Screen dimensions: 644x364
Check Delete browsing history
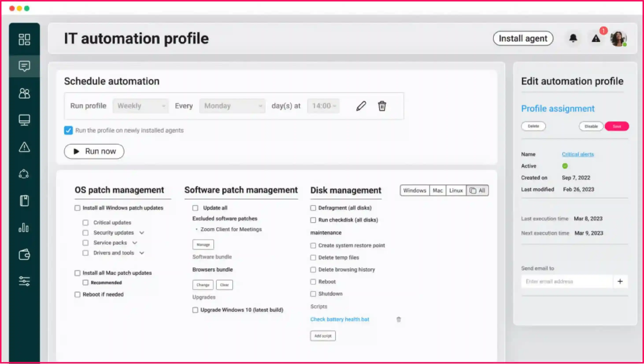pyautogui.click(x=313, y=270)
